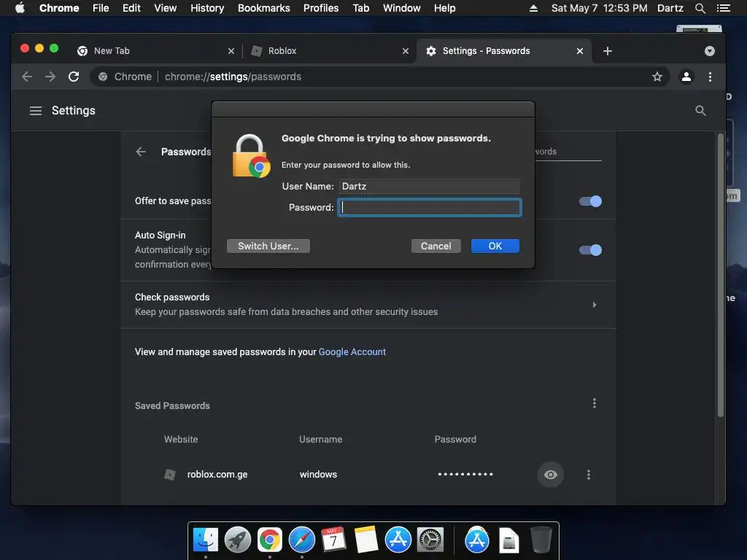The image size is (747, 560).
Task: Click the Switch User... button
Action: (x=268, y=246)
